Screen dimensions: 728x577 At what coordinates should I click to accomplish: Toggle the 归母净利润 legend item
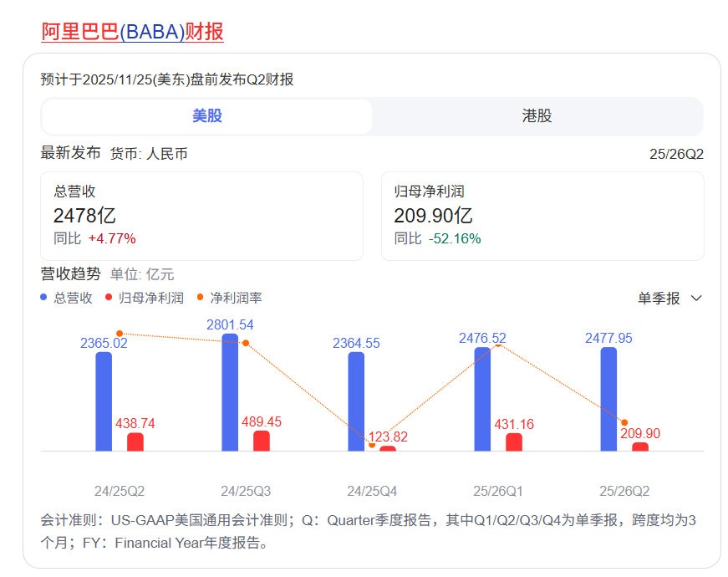click(145, 298)
